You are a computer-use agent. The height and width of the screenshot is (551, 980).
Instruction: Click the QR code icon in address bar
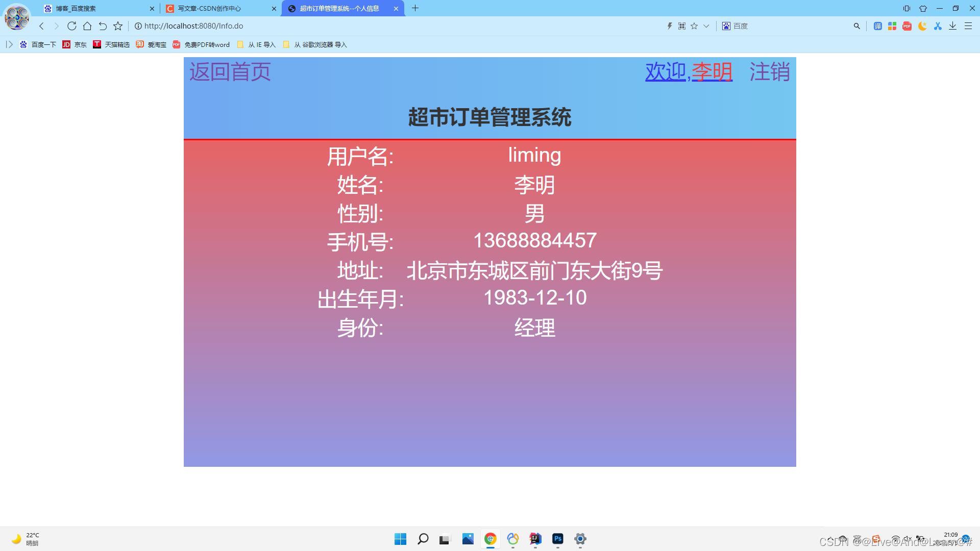[x=682, y=26]
